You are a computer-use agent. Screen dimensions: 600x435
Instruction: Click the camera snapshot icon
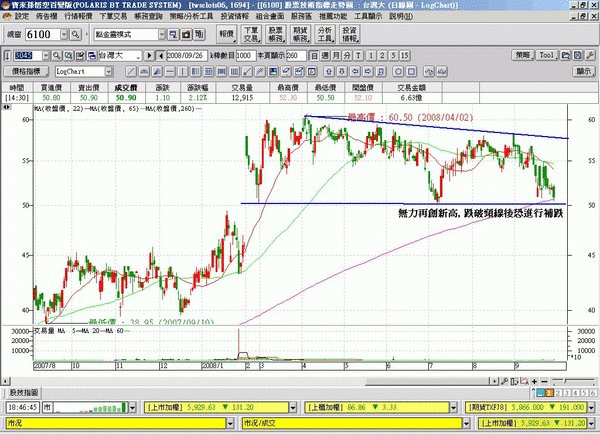pos(186,34)
